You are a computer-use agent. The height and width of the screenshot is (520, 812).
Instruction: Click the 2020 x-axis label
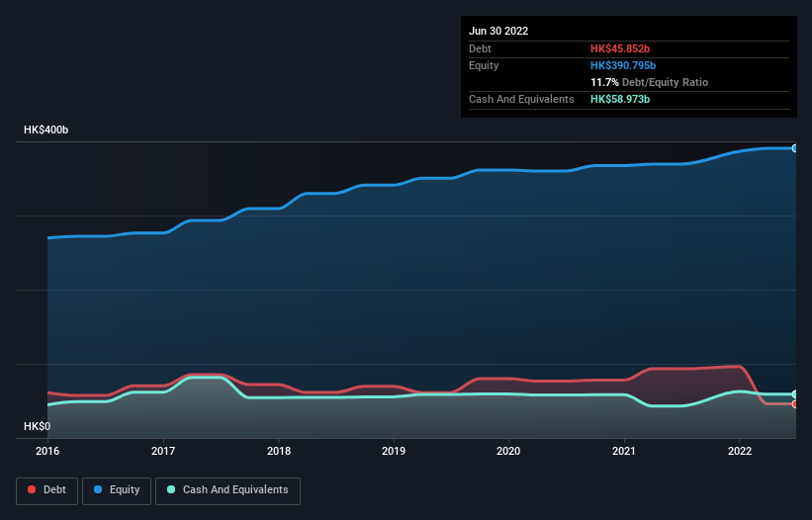(x=508, y=451)
